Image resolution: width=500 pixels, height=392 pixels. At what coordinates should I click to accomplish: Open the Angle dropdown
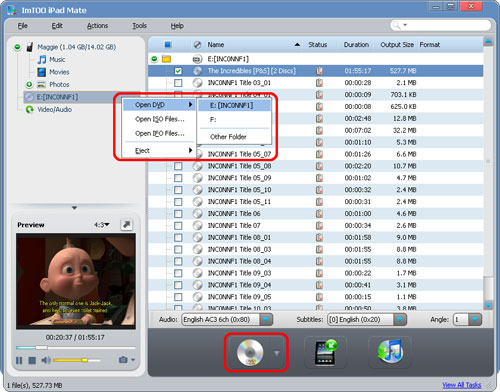point(475,320)
